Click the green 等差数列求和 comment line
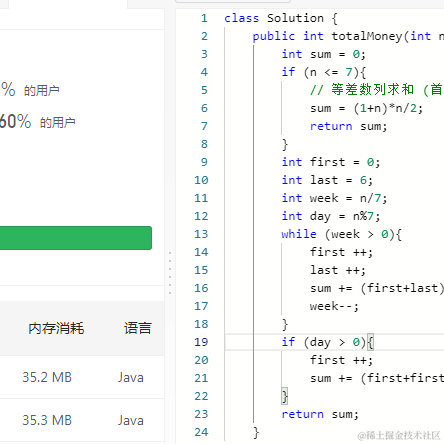Viewport: 444px width, 444px height. point(377,90)
